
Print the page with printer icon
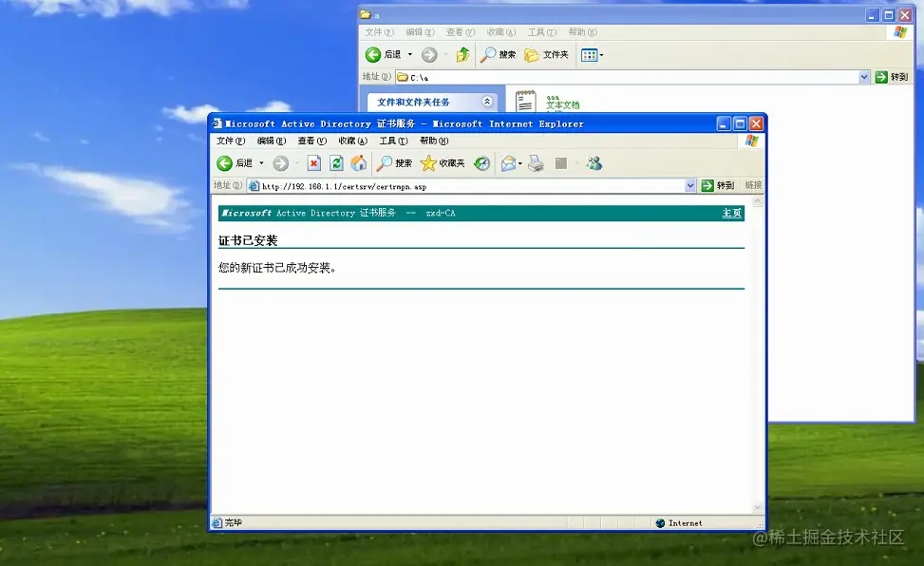(x=536, y=163)
